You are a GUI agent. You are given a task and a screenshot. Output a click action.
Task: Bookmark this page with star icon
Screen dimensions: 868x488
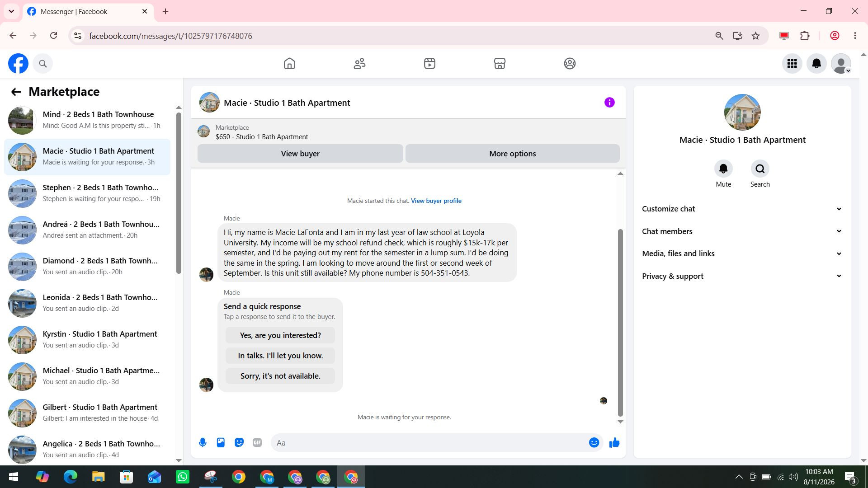pyautogui.click(x=755, y=36)
